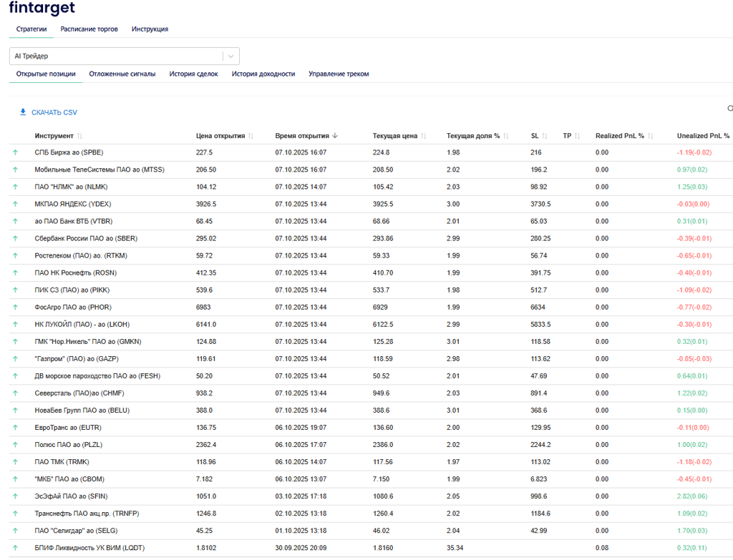Click the sort icon on the Текущая цена column

coord(424,136)
